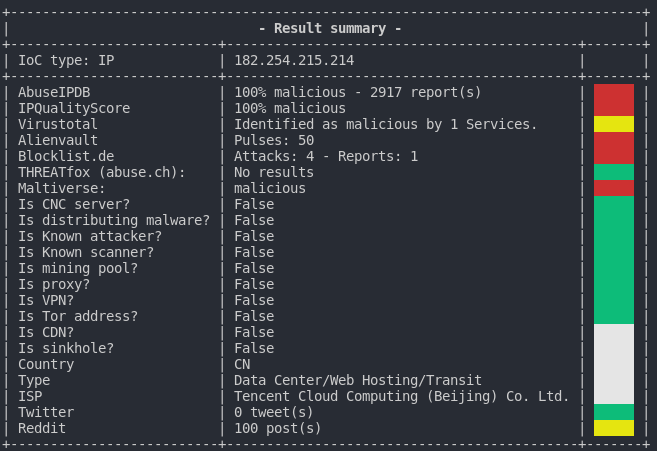Click the red status block beside Maltiverse
The height and width of the screenshot is (451, 657).
(613, 188)
